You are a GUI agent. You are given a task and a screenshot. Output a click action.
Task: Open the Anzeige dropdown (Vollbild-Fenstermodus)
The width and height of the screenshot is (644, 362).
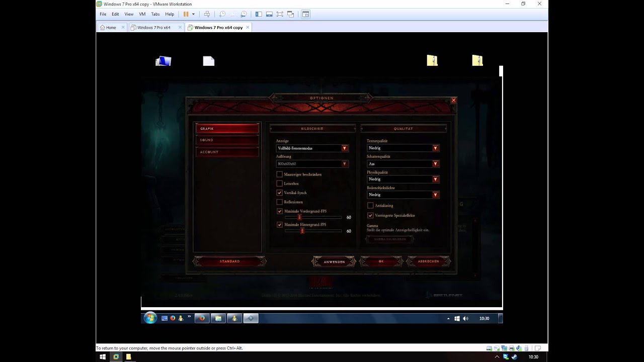pos(312,148)
